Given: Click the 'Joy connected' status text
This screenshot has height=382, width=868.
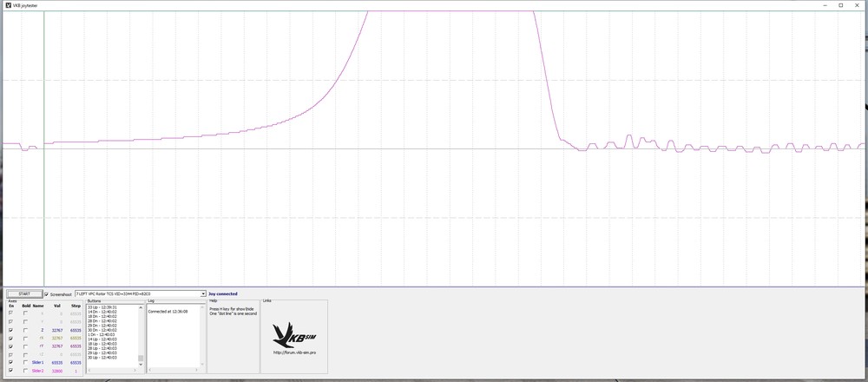Looking at the screenshot, I should point(222,294).
